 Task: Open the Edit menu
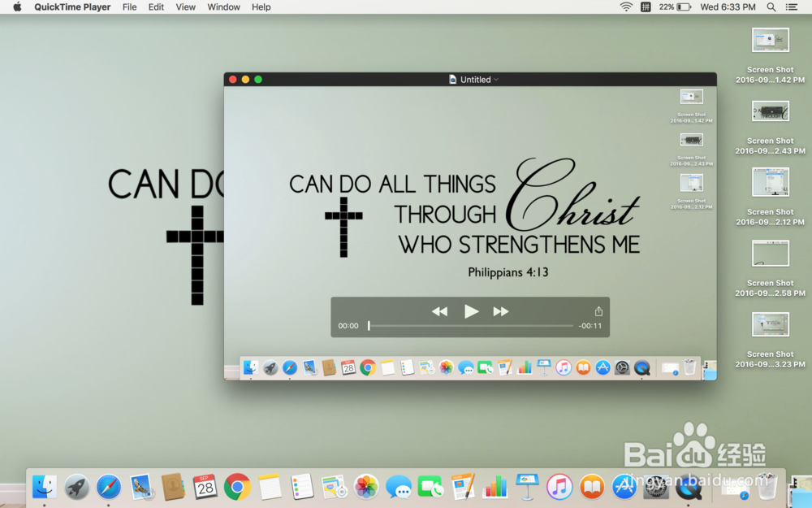(x=156, y=7)
